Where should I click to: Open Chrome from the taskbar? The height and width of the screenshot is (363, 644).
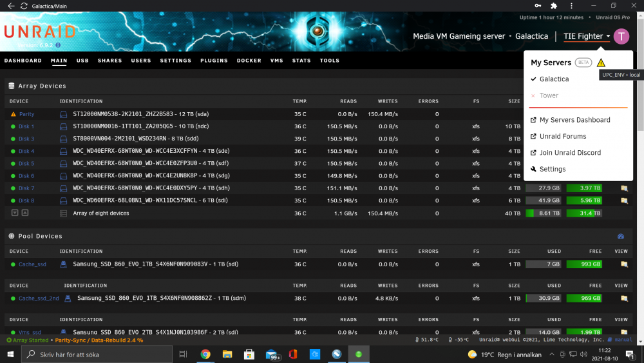(x=205, y=355)
